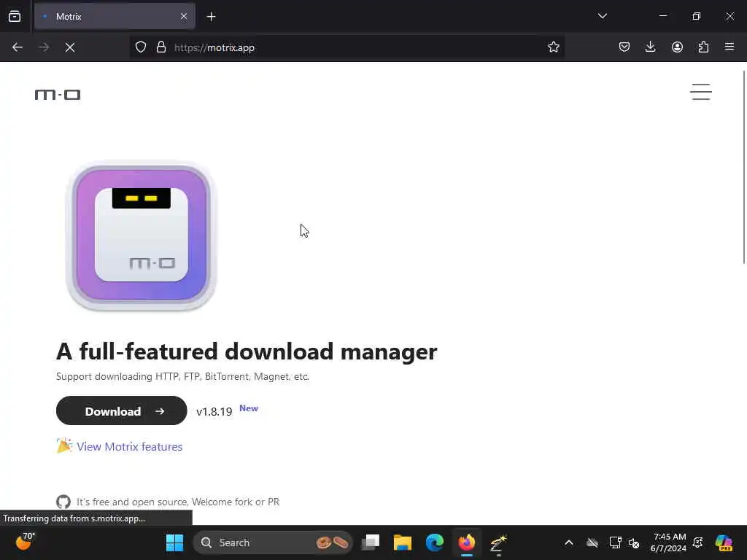This screenshot has height=560, width=747.
Task: Select the Motrix browser tab
Action: point(115,17)
